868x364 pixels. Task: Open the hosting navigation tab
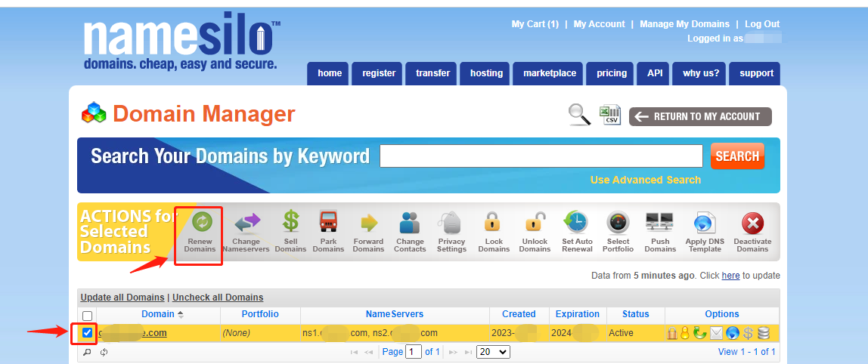click(486, 73)
